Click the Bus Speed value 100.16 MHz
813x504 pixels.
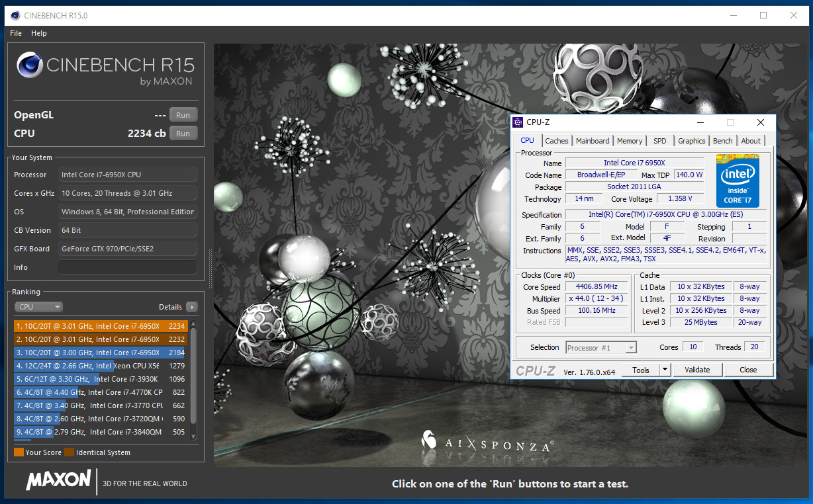[597, 311]
